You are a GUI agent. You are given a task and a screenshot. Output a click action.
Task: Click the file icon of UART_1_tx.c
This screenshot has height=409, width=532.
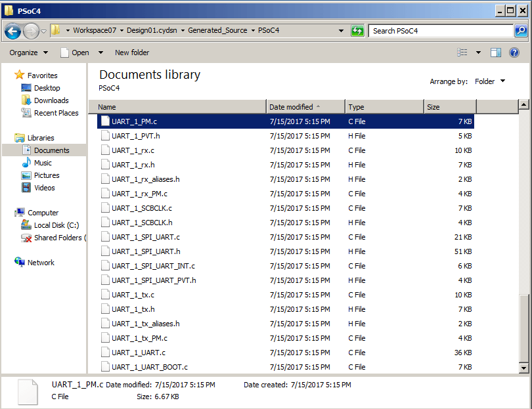pyautogui.click(x=106, y=295)
